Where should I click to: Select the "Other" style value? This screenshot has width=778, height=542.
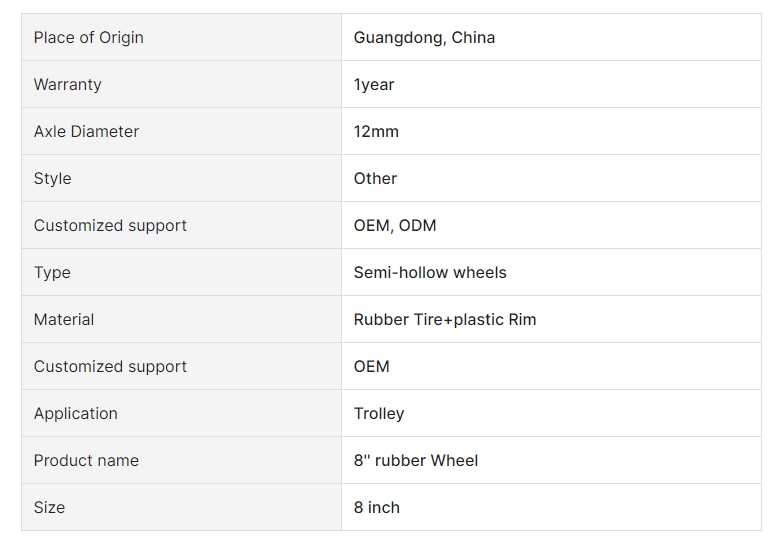click(x=375, y=179)
